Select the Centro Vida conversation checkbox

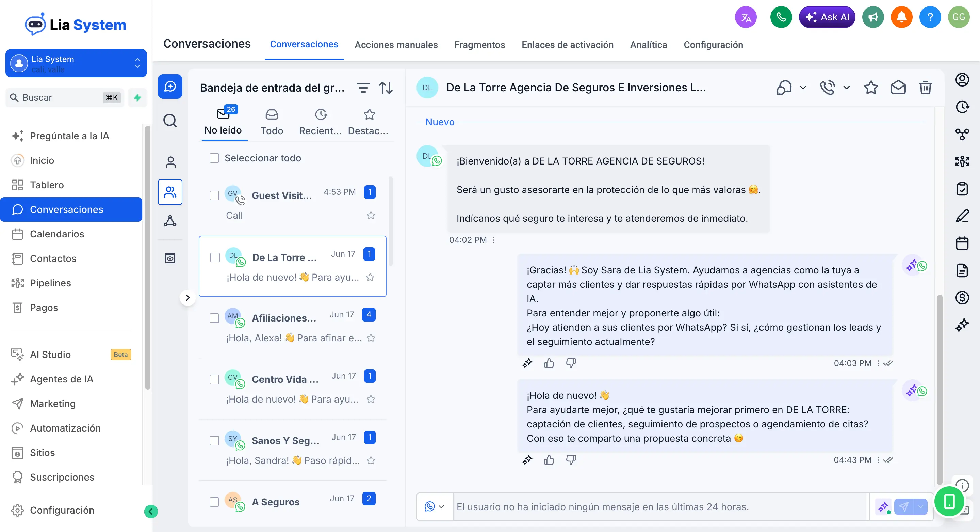(x=215, y=379)
